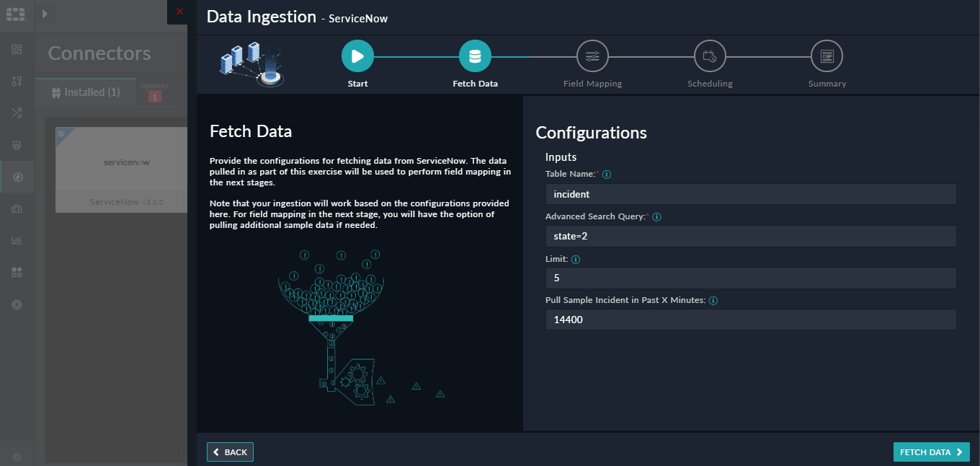This screenshot has height=466, width=980.
Task: Click the Configurations heading
Action: 591,133
